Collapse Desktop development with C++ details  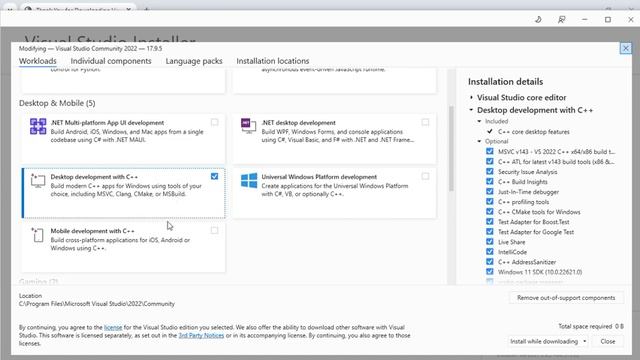click(x=471, y=110)
